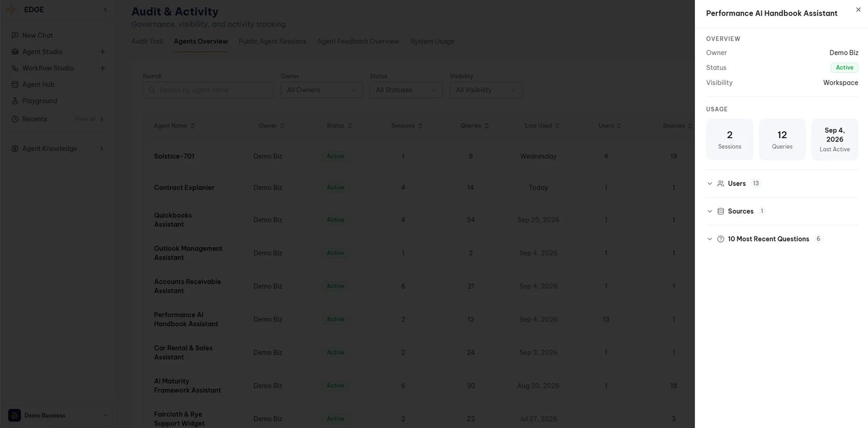The image size is (868, 428).
Task: Open the All Owners dropdown
Action: coord(321,90)
